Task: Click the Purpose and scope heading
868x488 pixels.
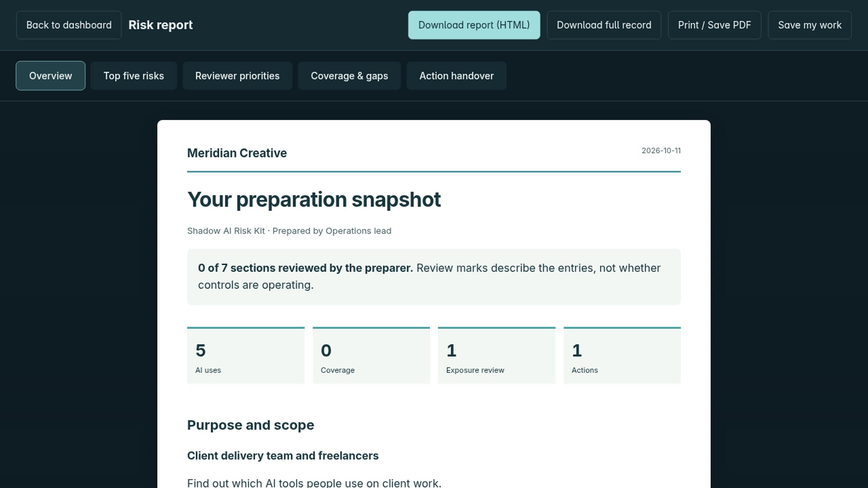Action: click(250, 425)
